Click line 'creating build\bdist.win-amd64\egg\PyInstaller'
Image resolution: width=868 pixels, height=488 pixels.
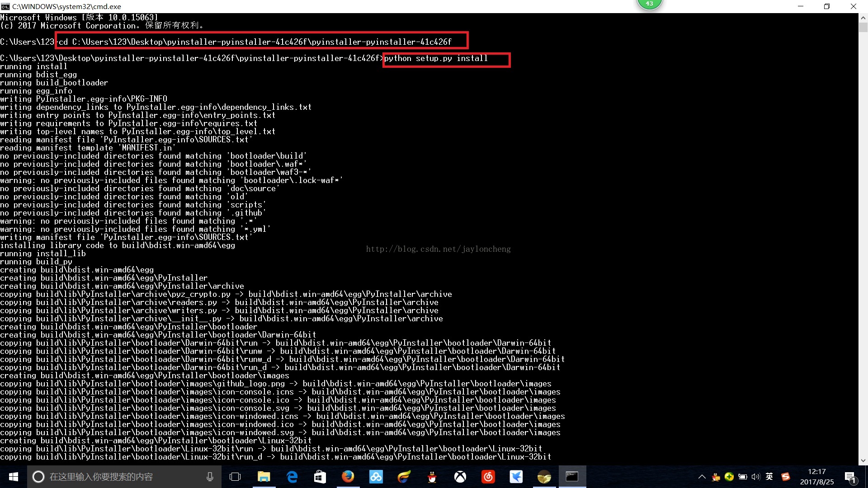click(104, 278)
